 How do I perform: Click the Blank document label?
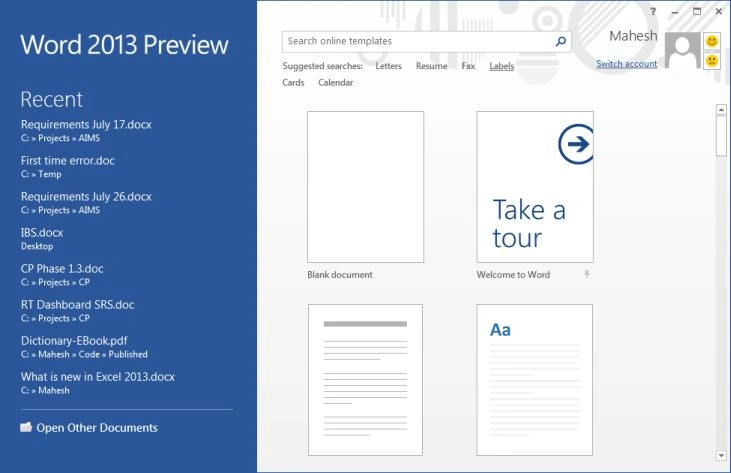click(x=340, y=275)
